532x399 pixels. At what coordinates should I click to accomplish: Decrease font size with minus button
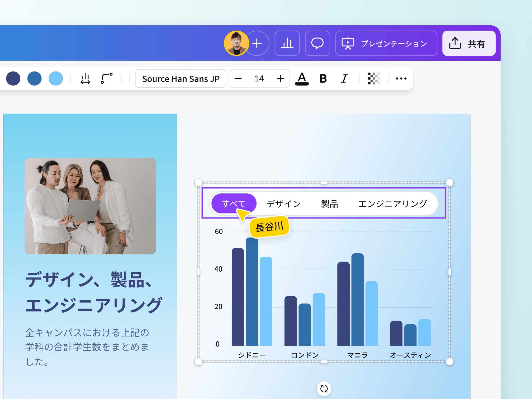pos(238,79)
